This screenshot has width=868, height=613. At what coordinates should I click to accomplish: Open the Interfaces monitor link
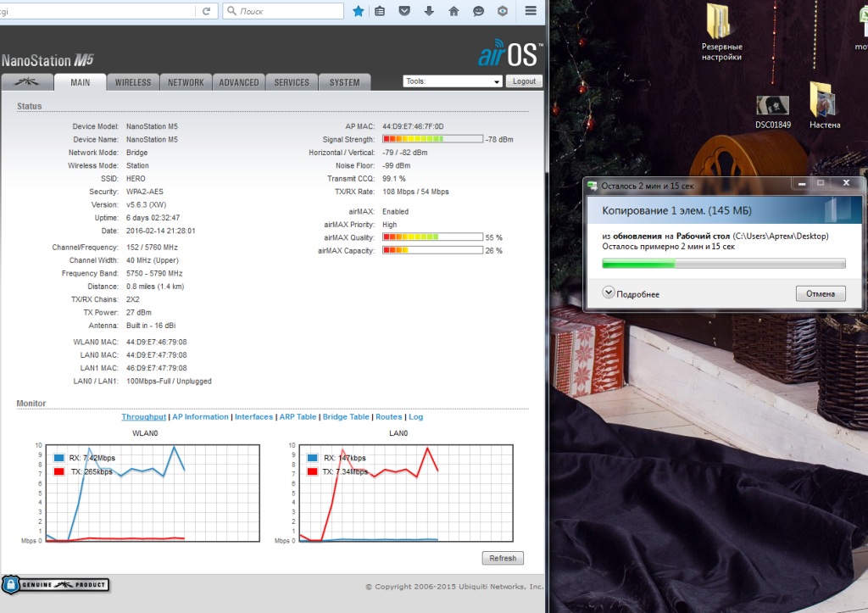click(253, 417)
